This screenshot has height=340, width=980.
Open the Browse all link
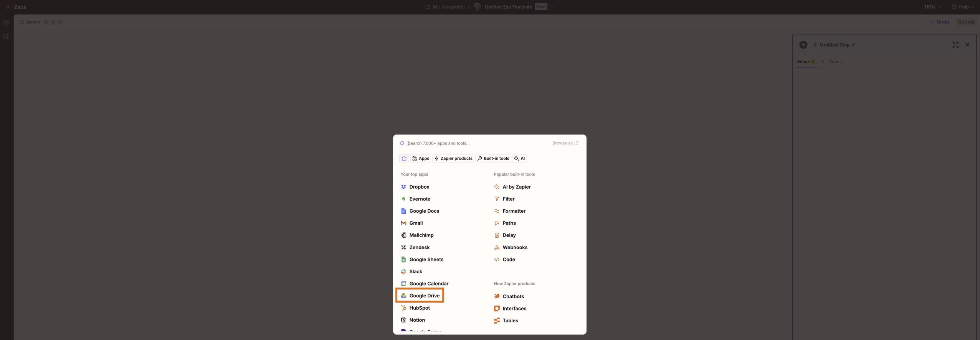point(565,143)
